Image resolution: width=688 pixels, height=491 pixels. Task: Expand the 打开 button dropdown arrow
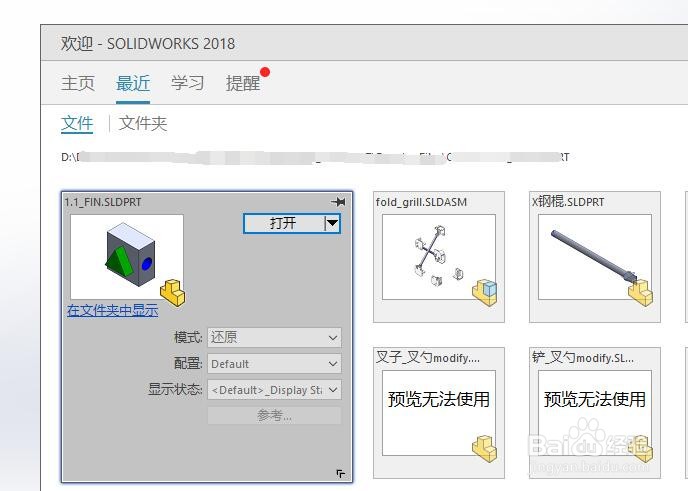333,223
